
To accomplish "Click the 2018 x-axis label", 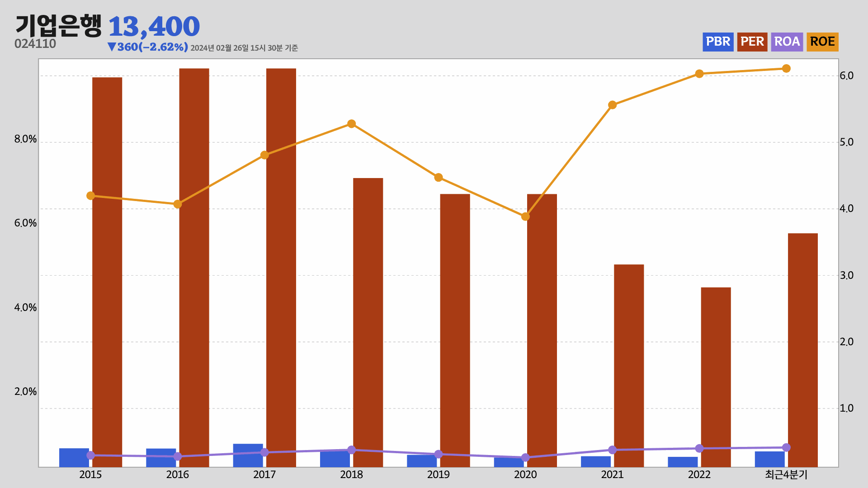I will pos(351,474).
